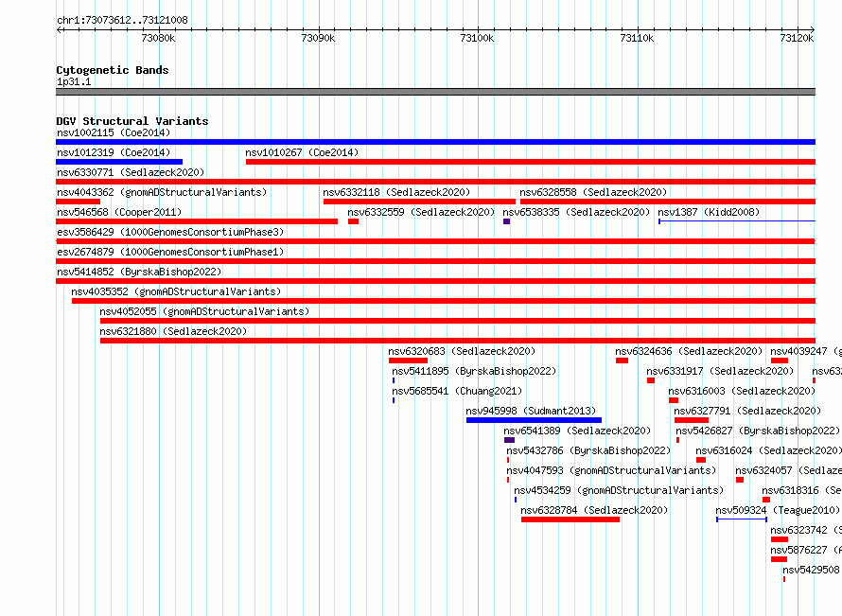The width and height of the screenshot is (842, 616).
Task: Select the 1p31.1 cytogenetic band bar
Action: pyautogui.click(x=435, y=92)
